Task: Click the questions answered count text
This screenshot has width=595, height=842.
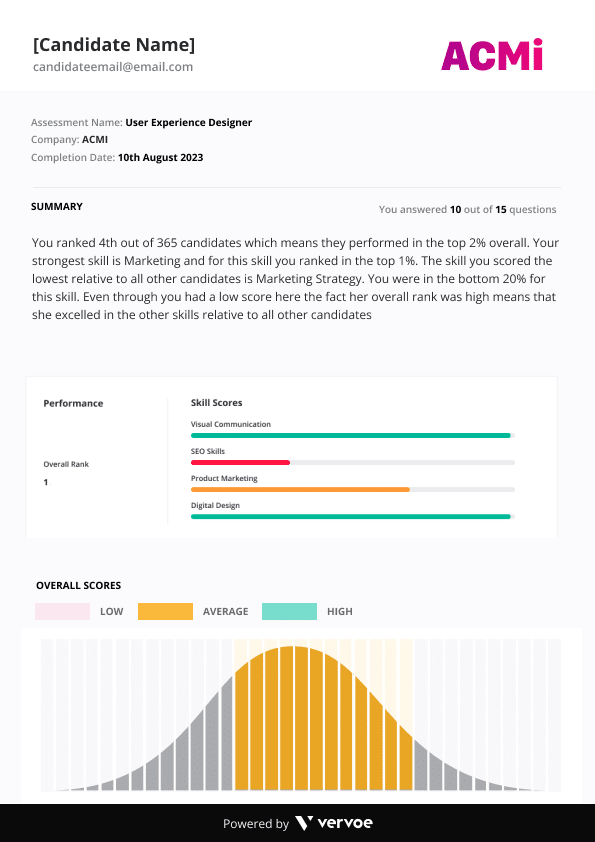Action: (467, 209)
